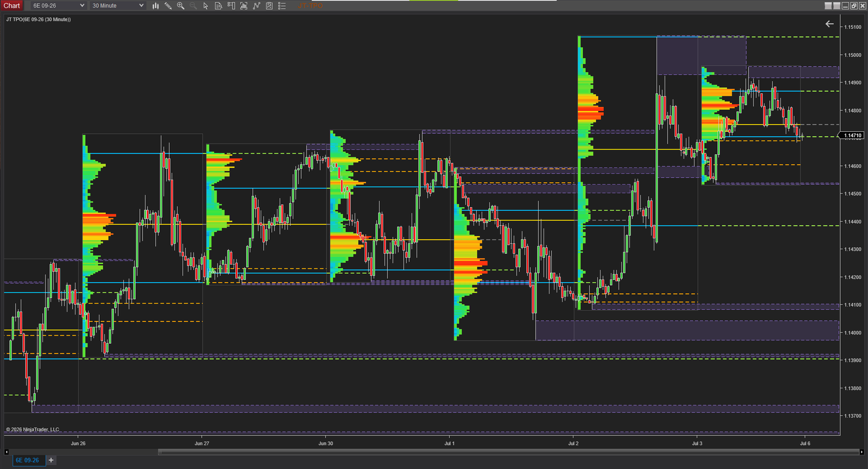Click the Jul 3 date label

(697, 443)
